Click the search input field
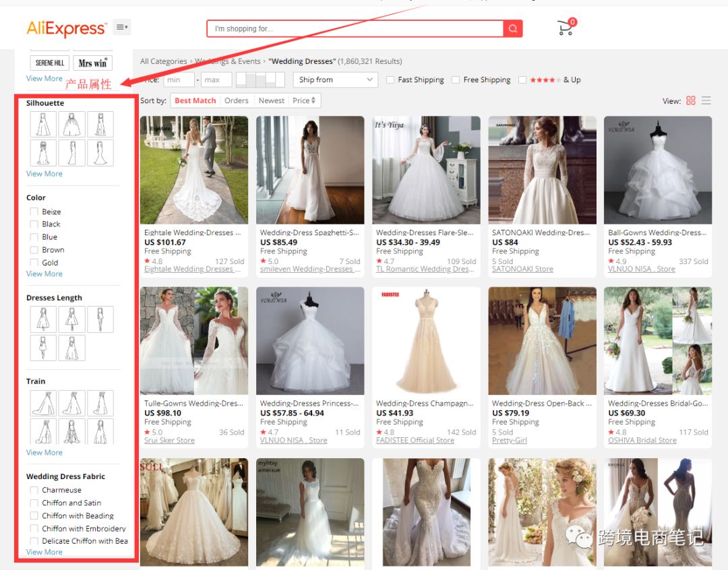Screen dimensions: 728x570 coord(355,29)
